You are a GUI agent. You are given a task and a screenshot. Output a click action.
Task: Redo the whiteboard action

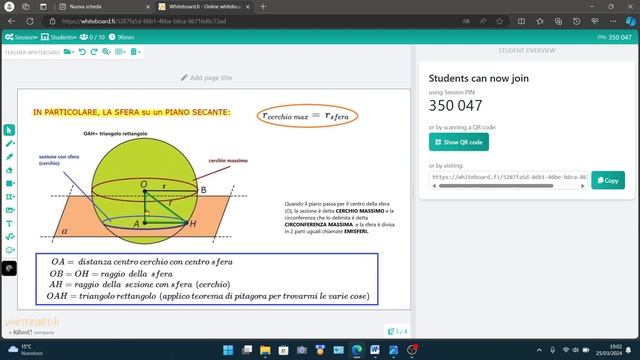(x=94, y=52)
